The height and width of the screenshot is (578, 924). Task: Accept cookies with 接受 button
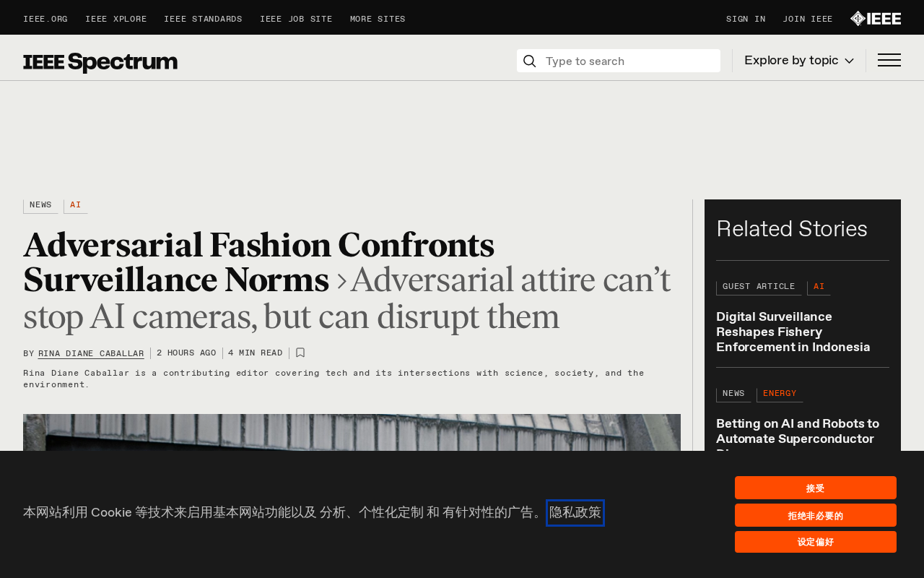(816, 488)
